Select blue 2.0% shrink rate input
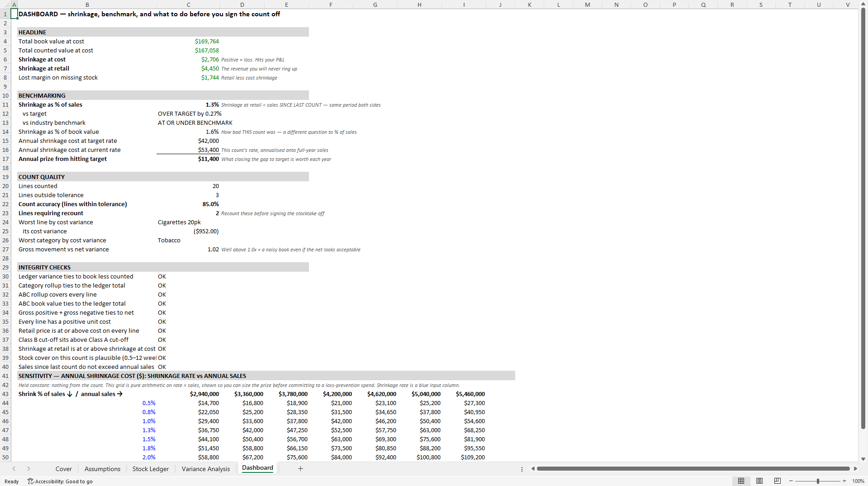The height and width of the screenshot is (486, 868). pyautogui.click(x=87, y=457)
